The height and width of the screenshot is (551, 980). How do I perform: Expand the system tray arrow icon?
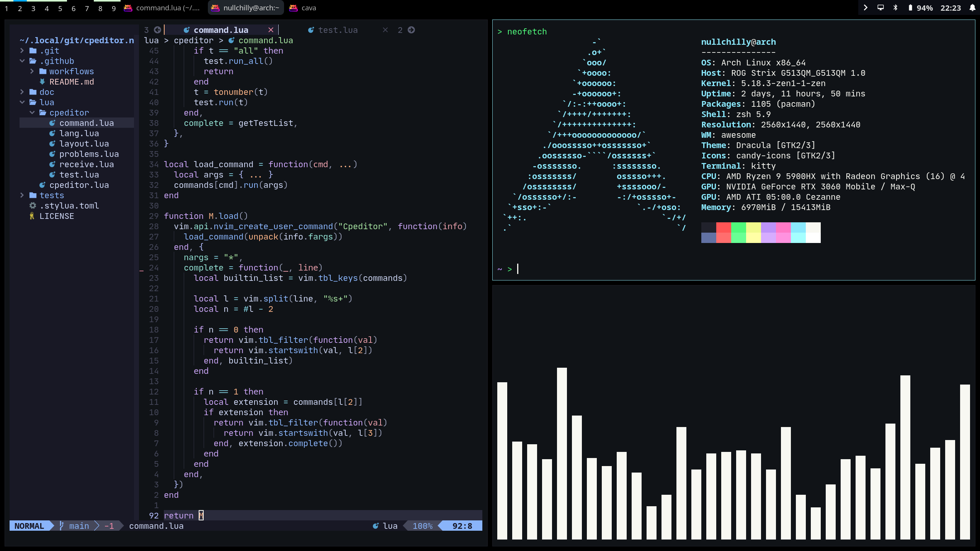click(866, 8)
